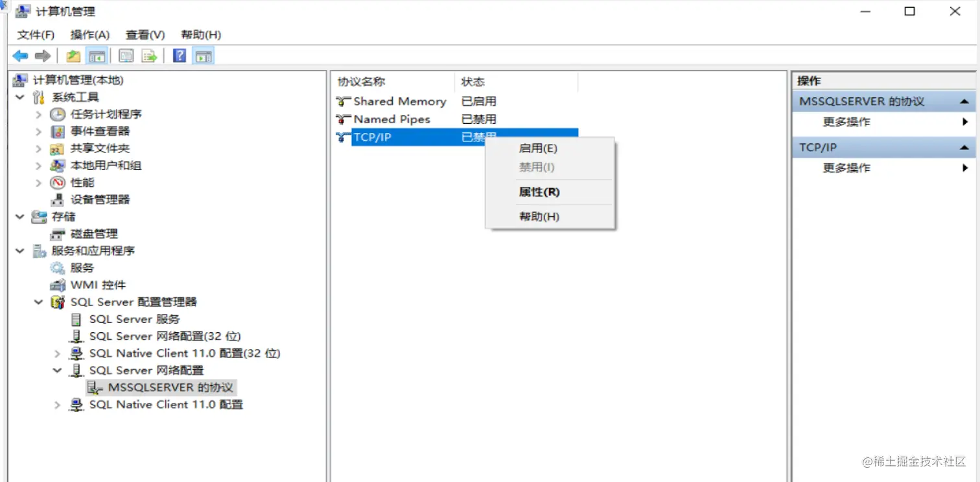Expand the 事件查看器 node

[39, 132]
